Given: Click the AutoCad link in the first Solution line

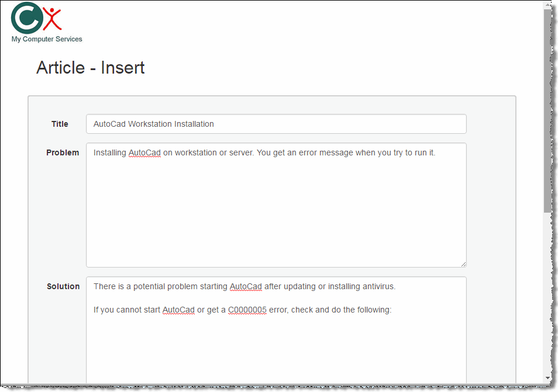Looking at the screenshot, I should pyautogui.click(x=246, y=286).
